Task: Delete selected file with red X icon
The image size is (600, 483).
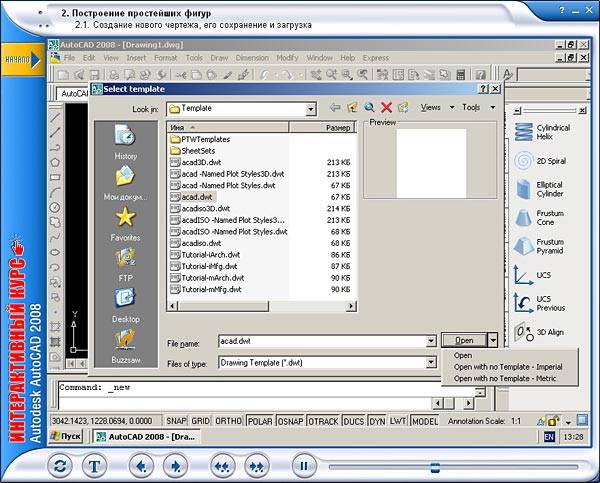Action: (386, 108)
